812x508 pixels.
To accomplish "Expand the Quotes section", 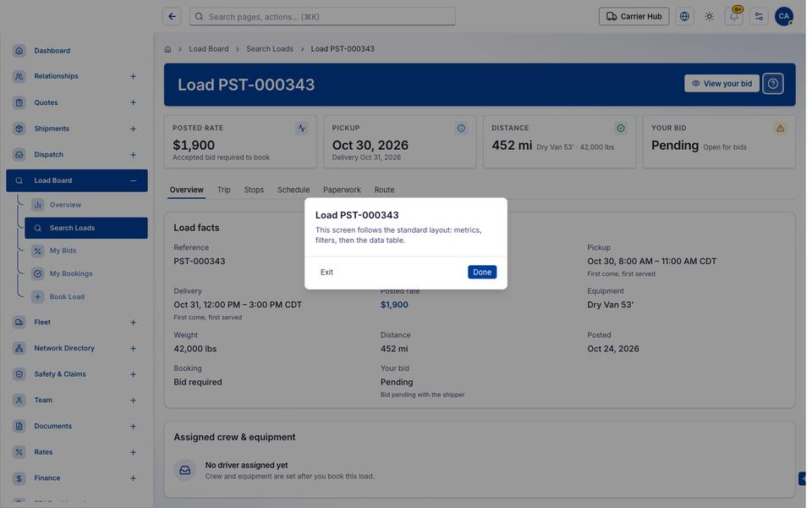I will point(133,102).
